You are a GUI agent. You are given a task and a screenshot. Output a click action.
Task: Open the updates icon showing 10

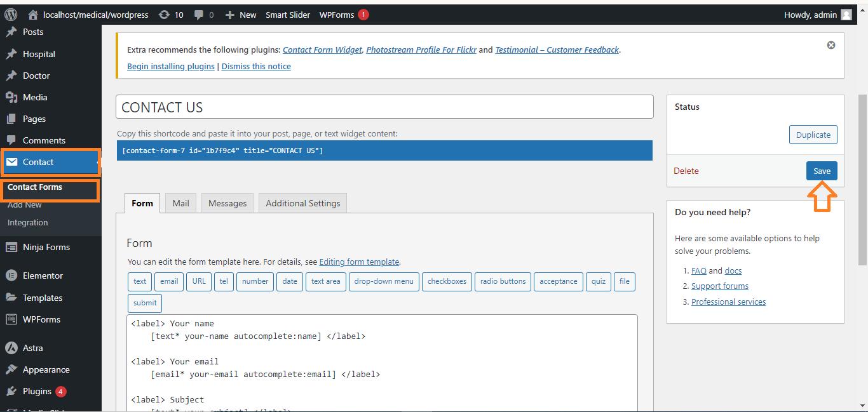click(164, 15)
